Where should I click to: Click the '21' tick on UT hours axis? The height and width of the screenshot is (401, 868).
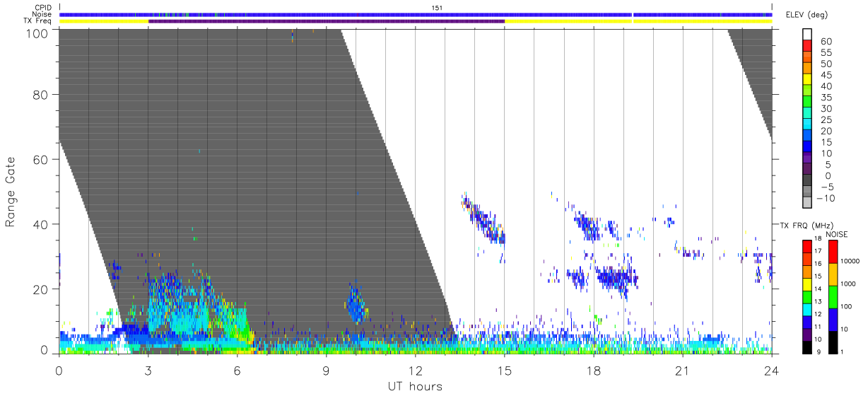point(682,371)
